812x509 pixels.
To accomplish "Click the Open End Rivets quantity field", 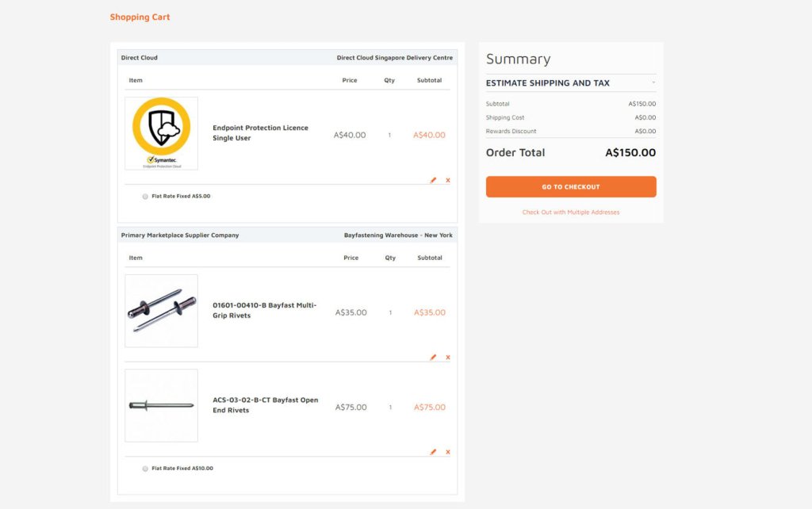I will (390, 408).
